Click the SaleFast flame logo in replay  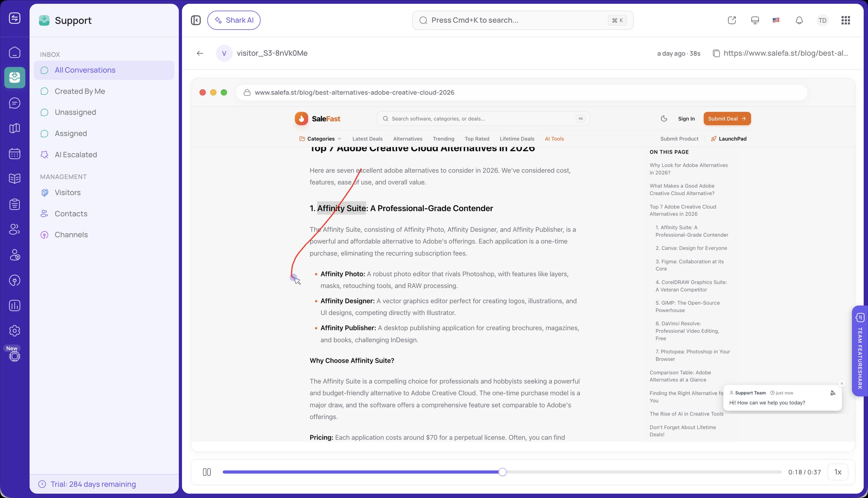click(x=301, y=119)
